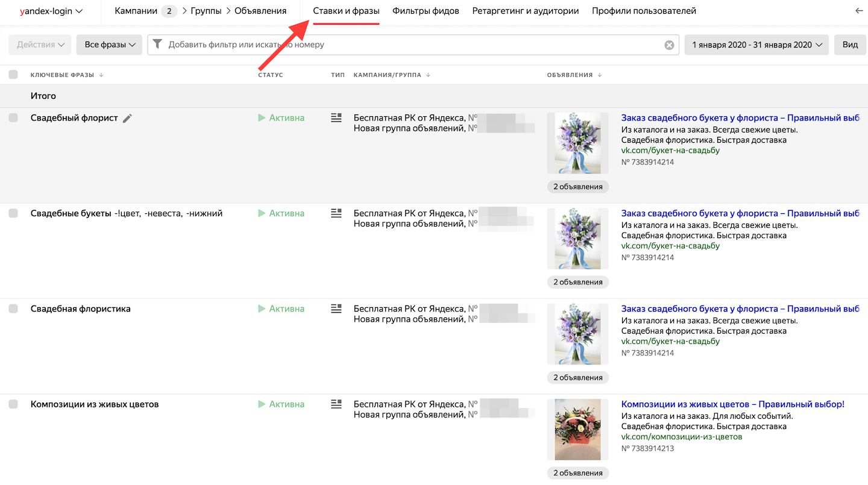This screenshot has width=868, height=485.
Task: Open the yandex-login account dropdown
Action: pyautogui.click(x=51, y=11)
